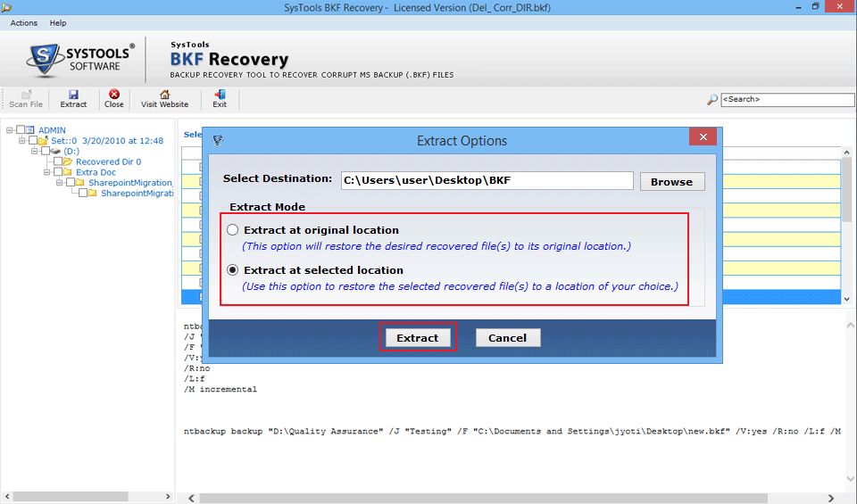Click the Extra Doc folder icon
The width and height of the screenshot is (857, 504).
[x=68, y=172]
